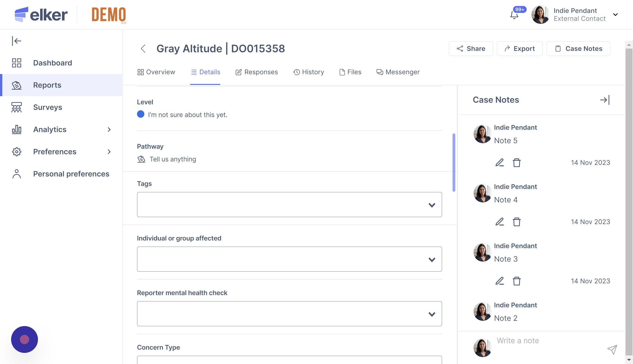Edit Note 3 with pencil icon

tap(500, 281)
